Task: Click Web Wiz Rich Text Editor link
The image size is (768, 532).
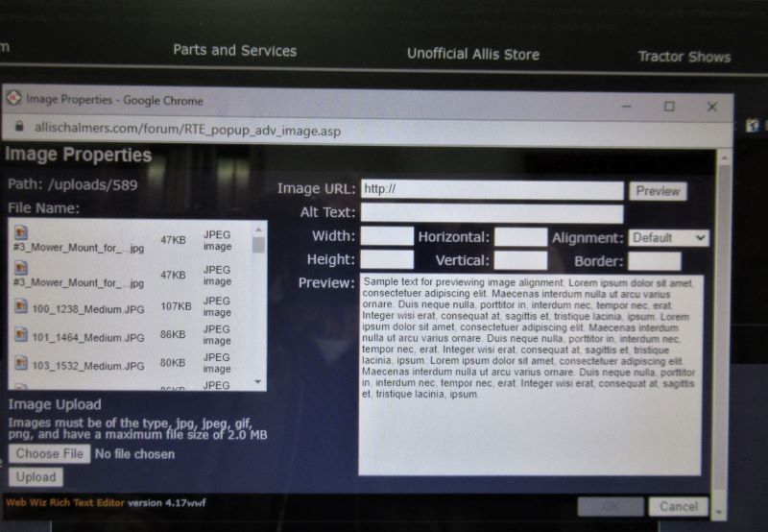Action: point(65,502)
